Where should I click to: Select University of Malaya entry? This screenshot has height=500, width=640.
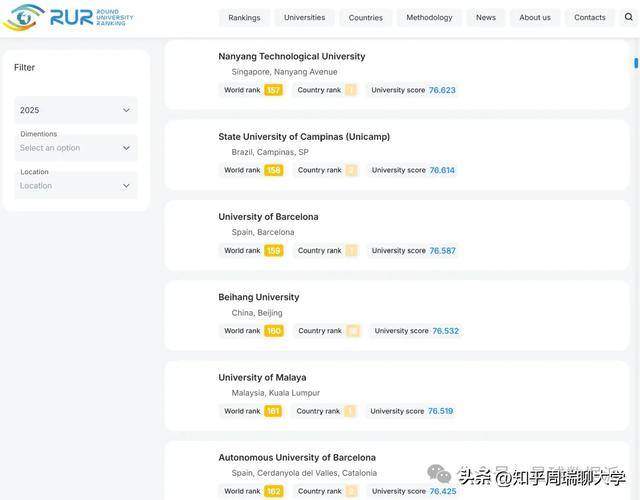pos(262,377)
